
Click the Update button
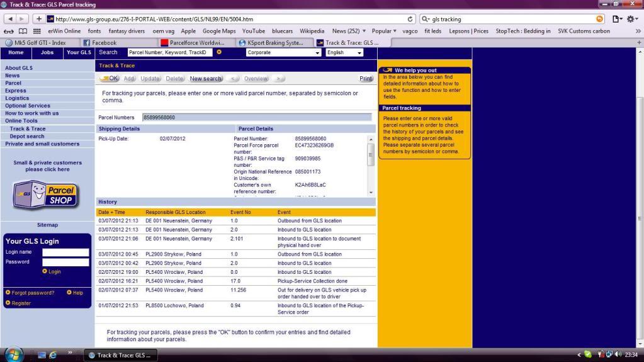pos(150,79)
